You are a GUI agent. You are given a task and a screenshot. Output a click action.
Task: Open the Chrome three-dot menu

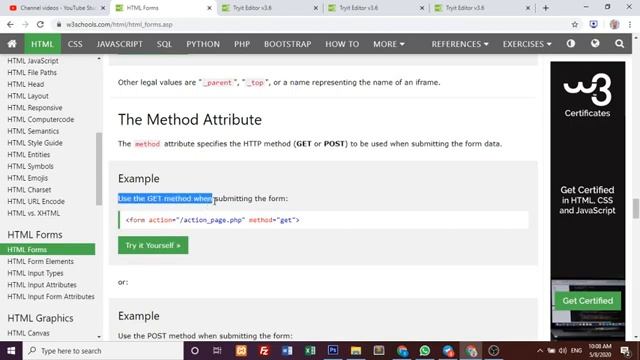point(630,24)
